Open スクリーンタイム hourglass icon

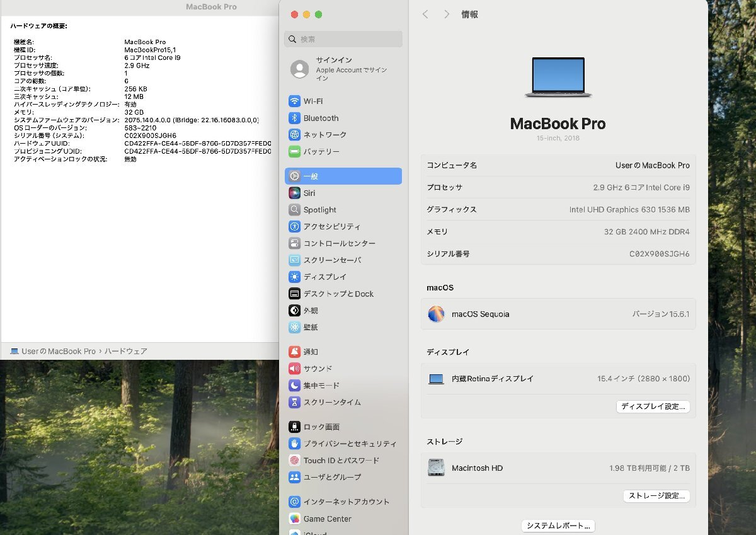coord(294,402)
